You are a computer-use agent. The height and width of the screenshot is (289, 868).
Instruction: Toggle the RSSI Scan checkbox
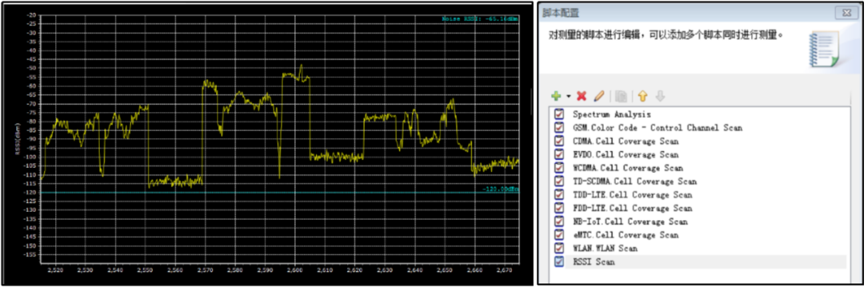559,262
